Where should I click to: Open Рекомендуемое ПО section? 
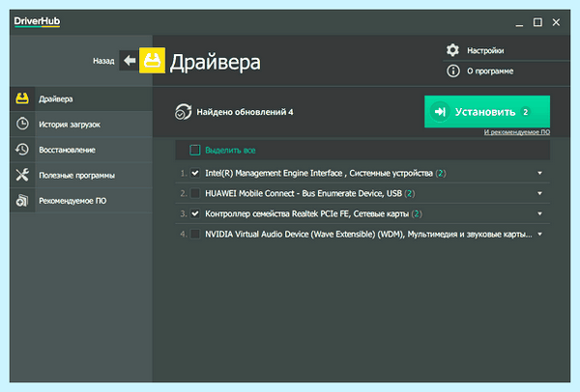click(x=81, y=201)
